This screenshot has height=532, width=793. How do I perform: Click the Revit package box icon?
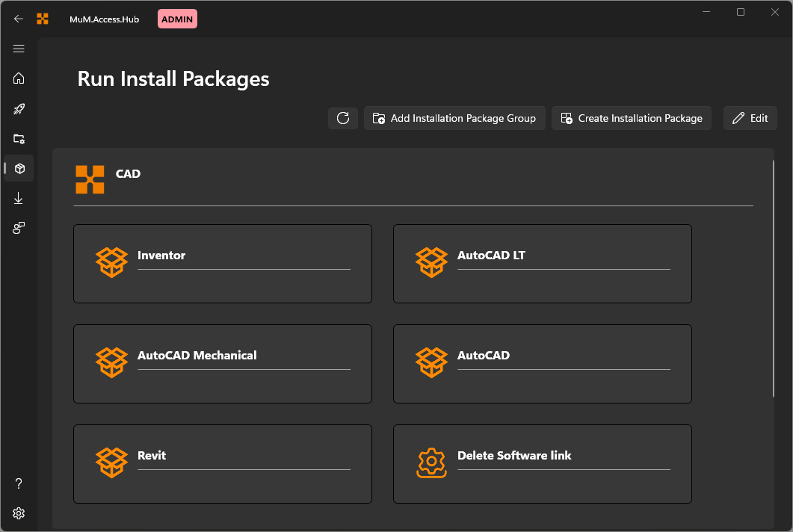pyautogui.click(x=112, y=463)
